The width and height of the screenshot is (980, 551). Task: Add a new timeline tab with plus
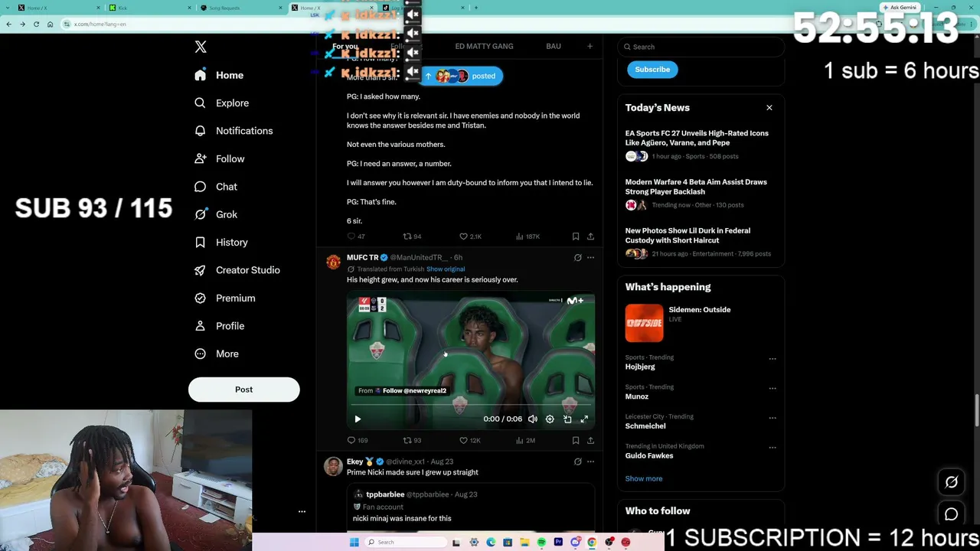tap(590, 47)
